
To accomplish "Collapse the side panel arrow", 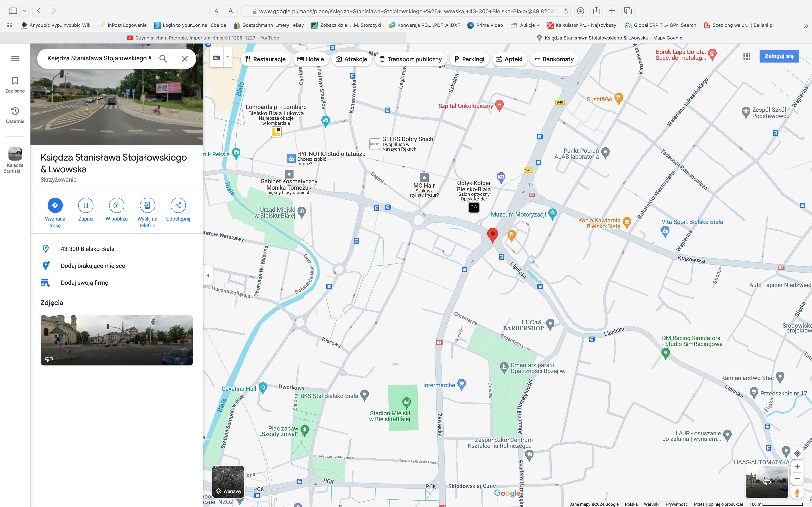I will pos(208,275).
